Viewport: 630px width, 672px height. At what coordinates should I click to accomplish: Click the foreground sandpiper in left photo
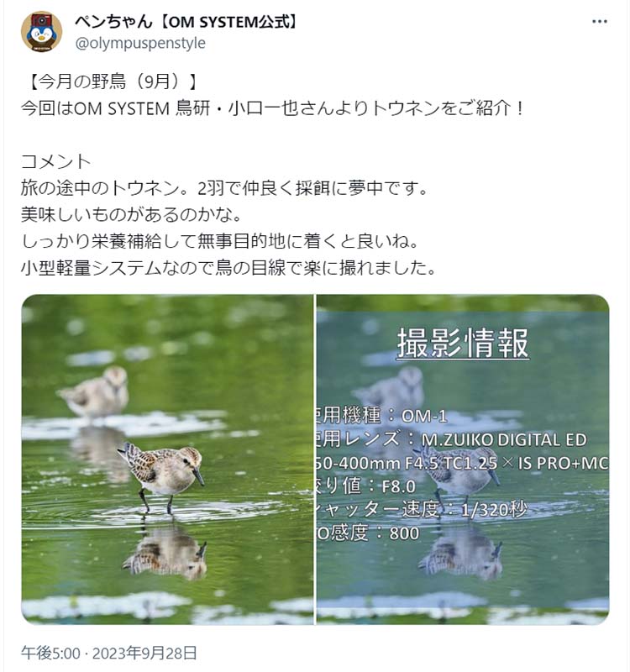[x=161, y=475]
